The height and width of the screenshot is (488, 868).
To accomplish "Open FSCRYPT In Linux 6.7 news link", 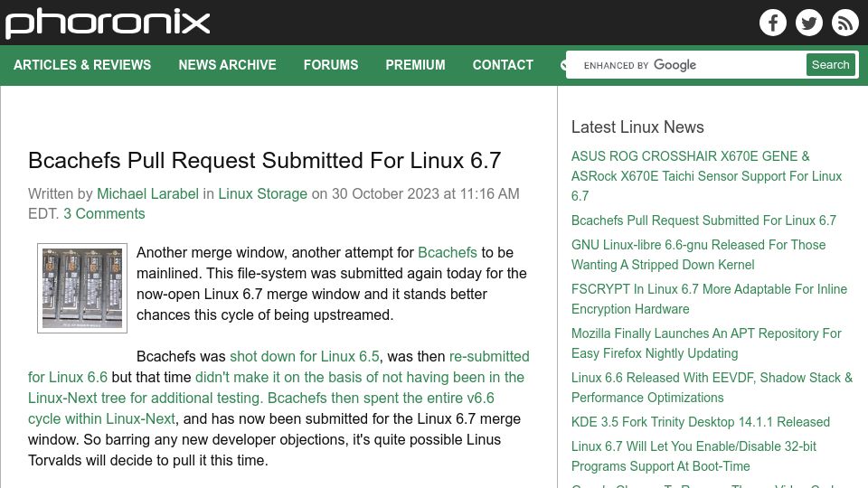I will point(709,299).
